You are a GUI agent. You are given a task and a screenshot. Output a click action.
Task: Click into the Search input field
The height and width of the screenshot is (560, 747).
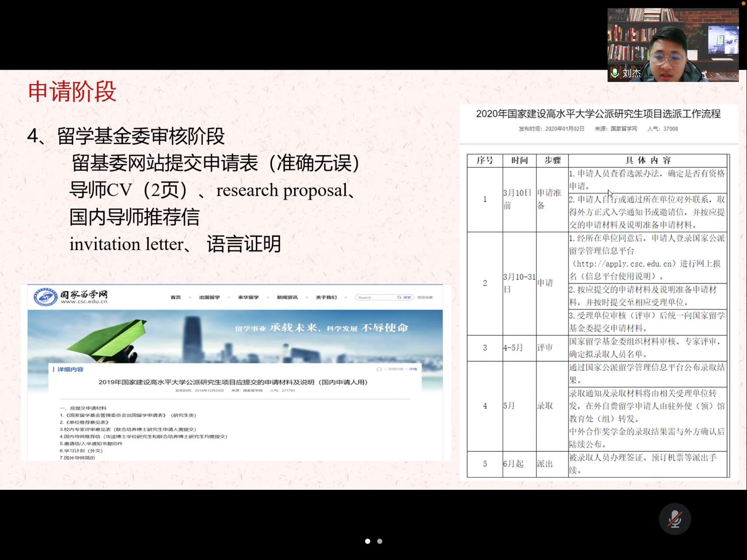(374, 297)
